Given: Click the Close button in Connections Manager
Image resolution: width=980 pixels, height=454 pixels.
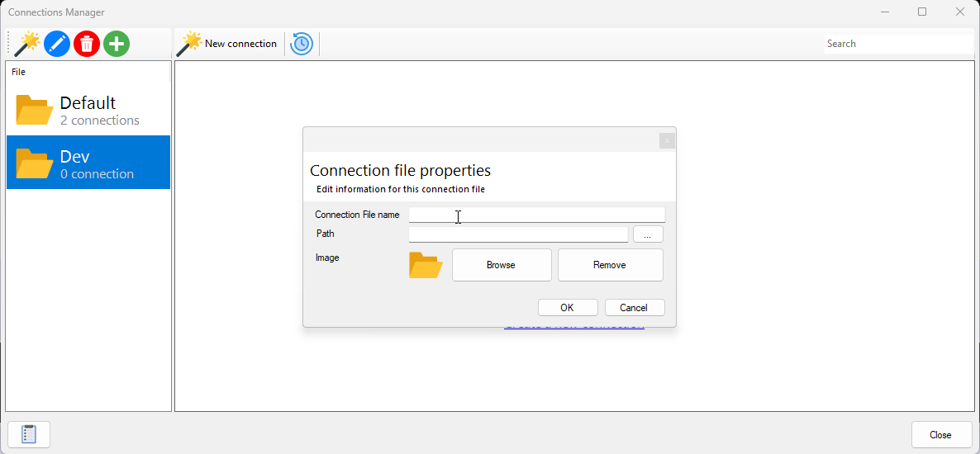Looking at the screenshot, I should point(940,435).
